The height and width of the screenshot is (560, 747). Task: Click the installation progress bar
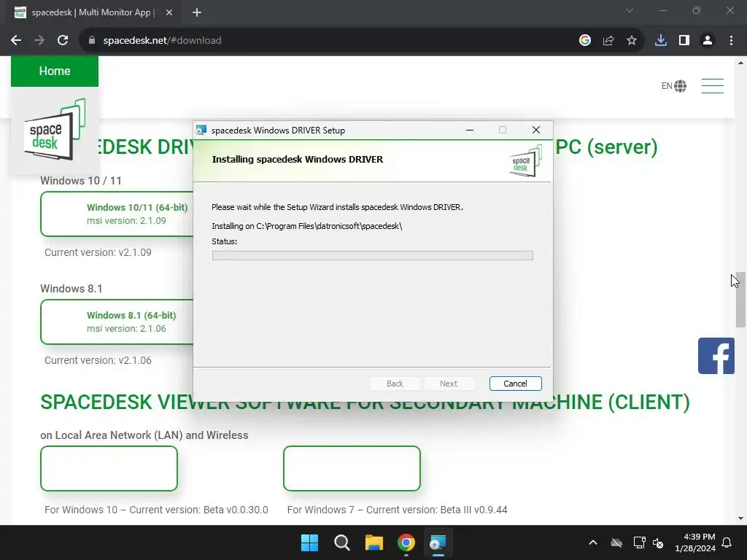[x=373, y=256]
